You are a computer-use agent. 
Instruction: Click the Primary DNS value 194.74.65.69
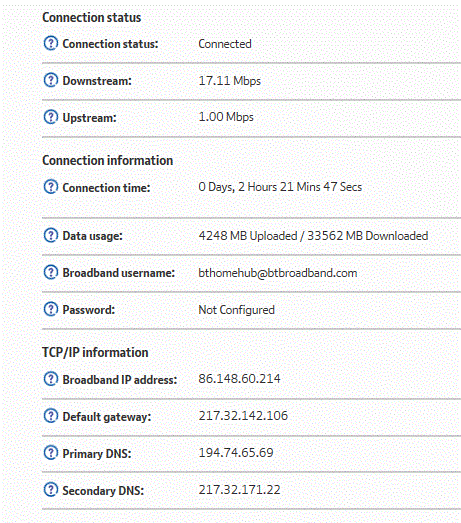(236, 453)
